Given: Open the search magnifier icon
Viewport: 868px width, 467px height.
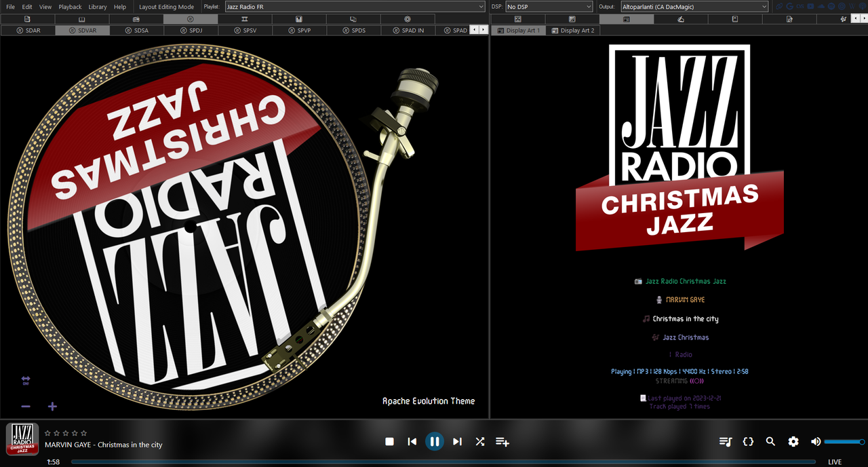Looking at the screenshot, I should coord(770,442).
